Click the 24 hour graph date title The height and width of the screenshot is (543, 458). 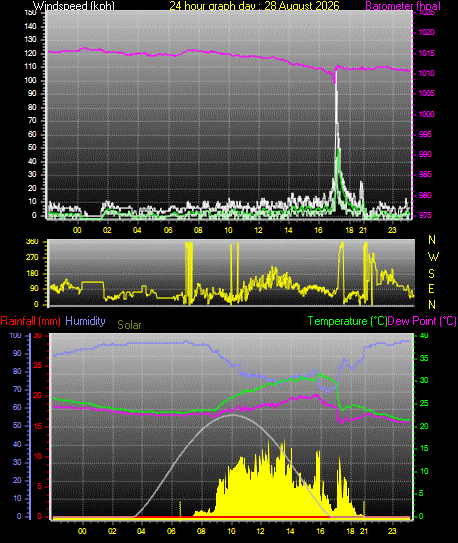[254, 6]
